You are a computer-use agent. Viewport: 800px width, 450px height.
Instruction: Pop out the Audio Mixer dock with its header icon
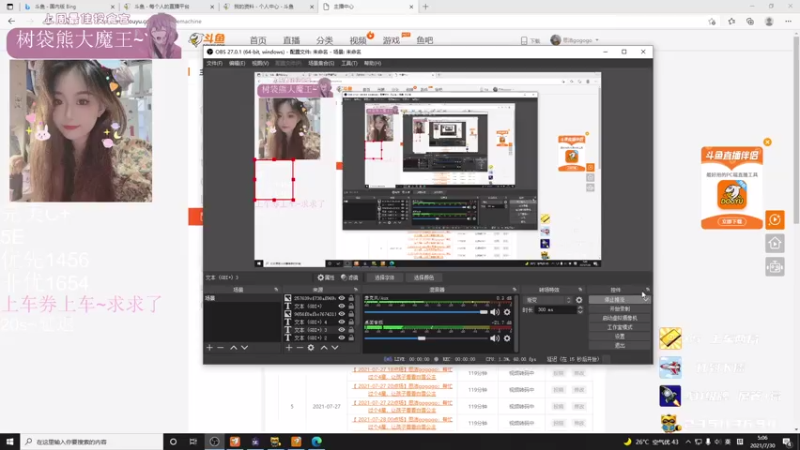click(514, 289)
